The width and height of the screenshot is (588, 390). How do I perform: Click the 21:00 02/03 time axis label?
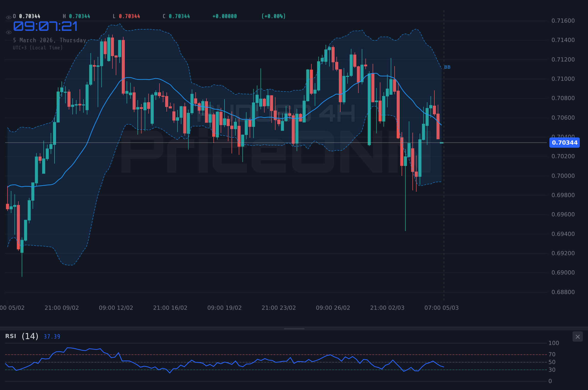click(x=388, y=307)
